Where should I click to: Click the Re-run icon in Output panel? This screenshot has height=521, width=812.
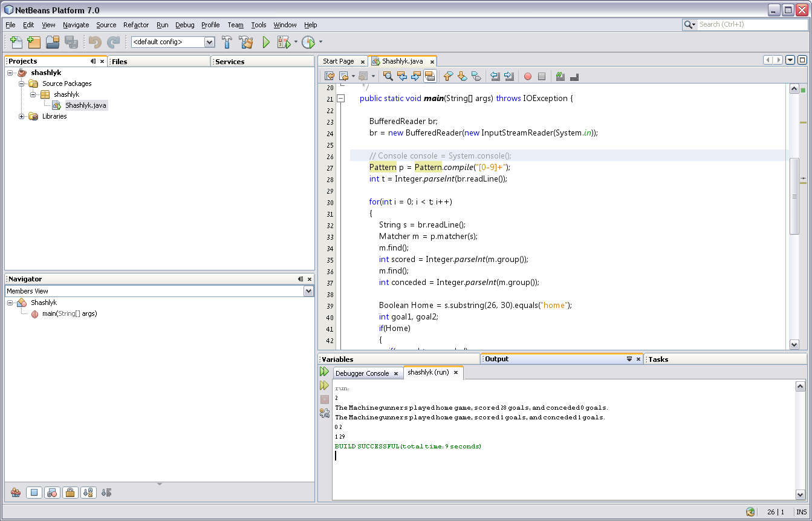(x=325, y=372)
